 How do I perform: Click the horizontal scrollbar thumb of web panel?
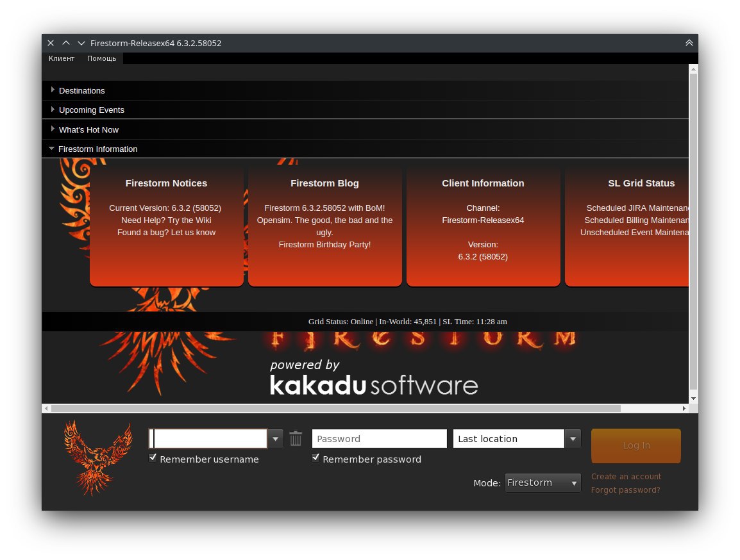click(335, 408)
